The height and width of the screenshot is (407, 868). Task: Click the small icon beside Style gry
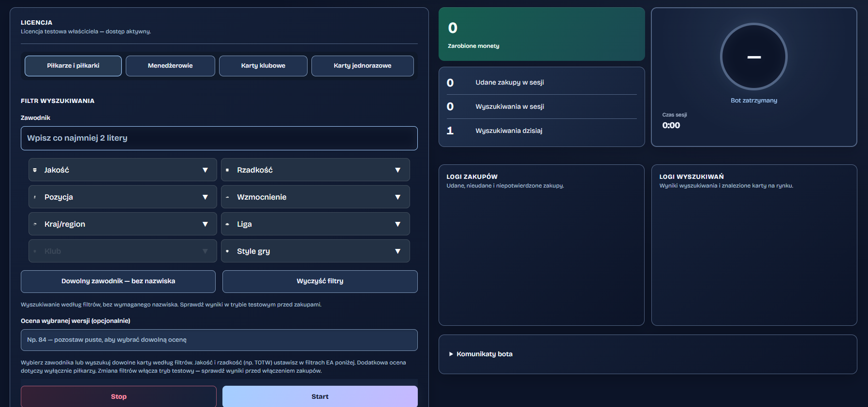(x=227, y=251)
